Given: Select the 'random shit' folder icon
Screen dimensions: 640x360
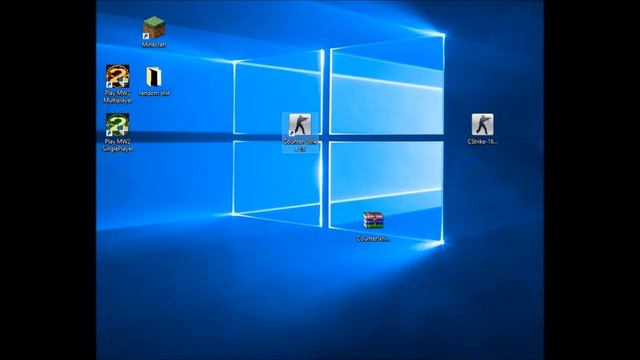Looking at the screenshot, I should coord(154,77).
